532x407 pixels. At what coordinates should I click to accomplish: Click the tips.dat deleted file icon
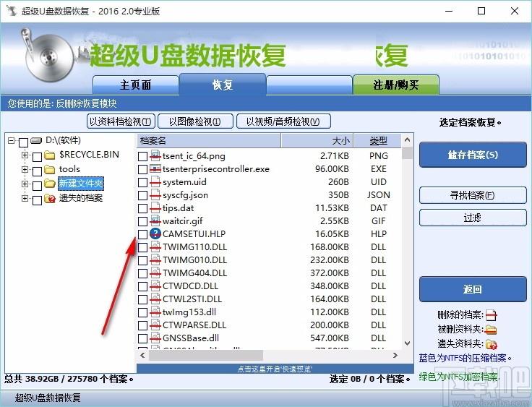point(155,207)
